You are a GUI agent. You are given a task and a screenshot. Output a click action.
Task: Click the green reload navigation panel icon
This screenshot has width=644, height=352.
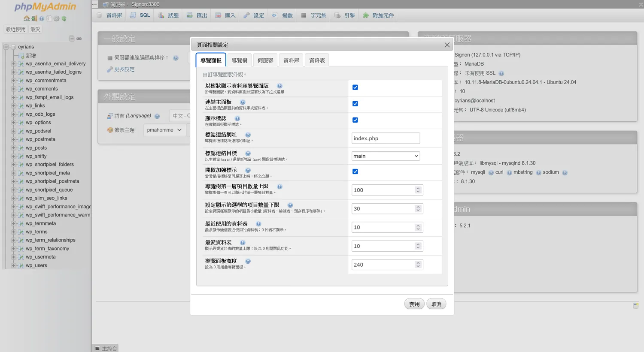pyautogui.click(x=64, y=18)
